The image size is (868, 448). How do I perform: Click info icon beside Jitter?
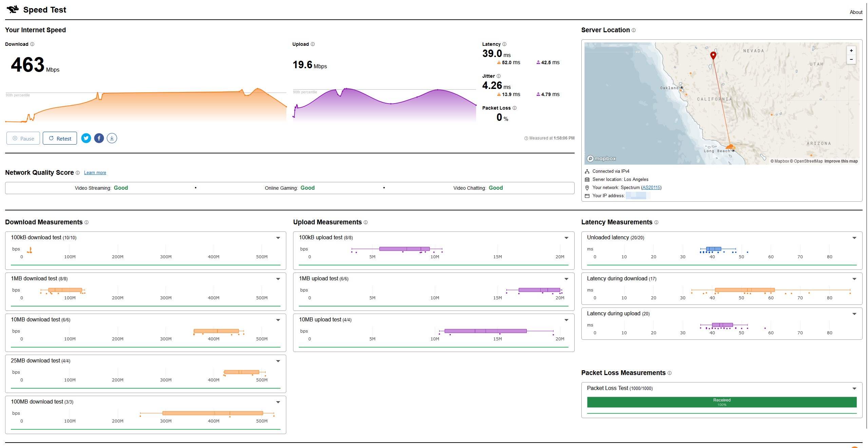[x=499, y=76]
